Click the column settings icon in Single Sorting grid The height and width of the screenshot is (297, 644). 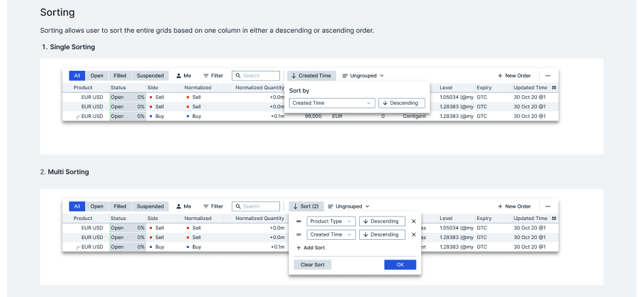coord(554,87)
